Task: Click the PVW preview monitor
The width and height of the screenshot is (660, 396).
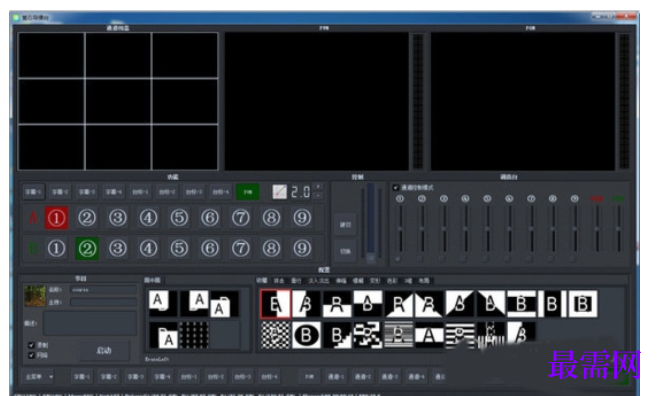Action: pyautogui.click(x=317, y=101)
